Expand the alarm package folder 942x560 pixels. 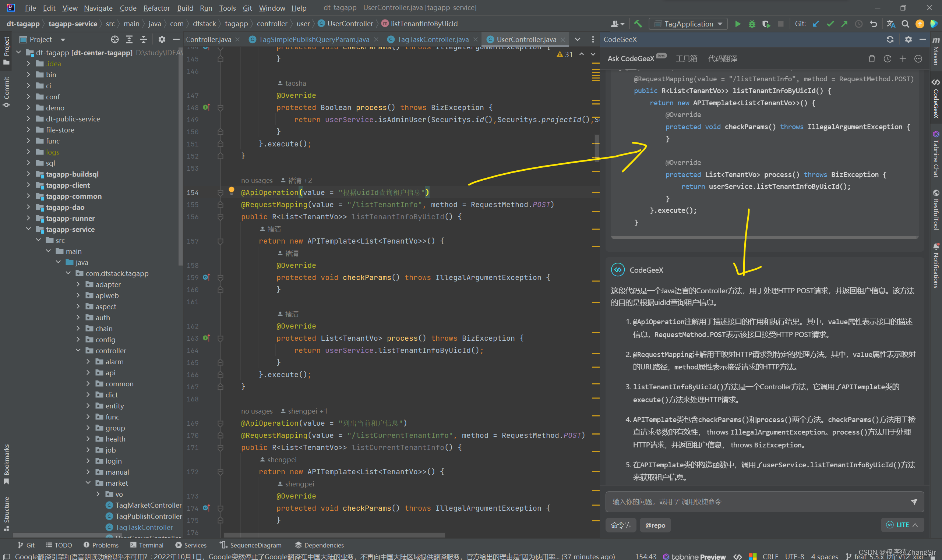click(x=88, y=361)
